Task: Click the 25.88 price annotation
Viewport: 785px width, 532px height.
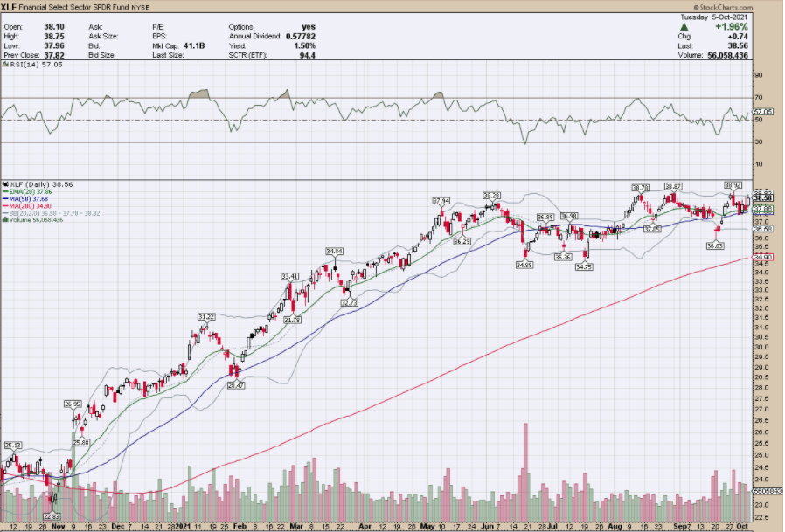Action: coord(80,442)
